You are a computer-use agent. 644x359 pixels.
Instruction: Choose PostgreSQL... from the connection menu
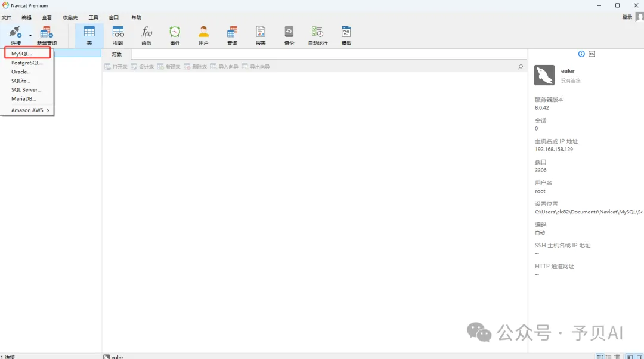tap(27, 63)
